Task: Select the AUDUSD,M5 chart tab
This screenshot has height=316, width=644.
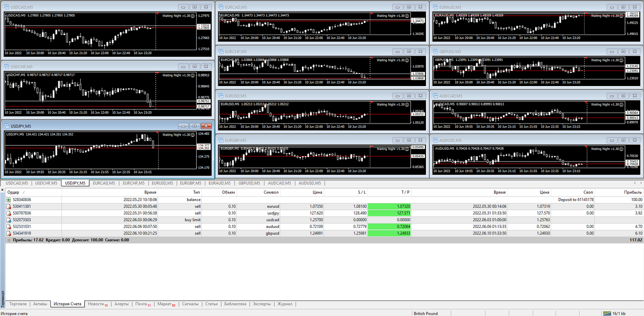Action: [309, 183]
